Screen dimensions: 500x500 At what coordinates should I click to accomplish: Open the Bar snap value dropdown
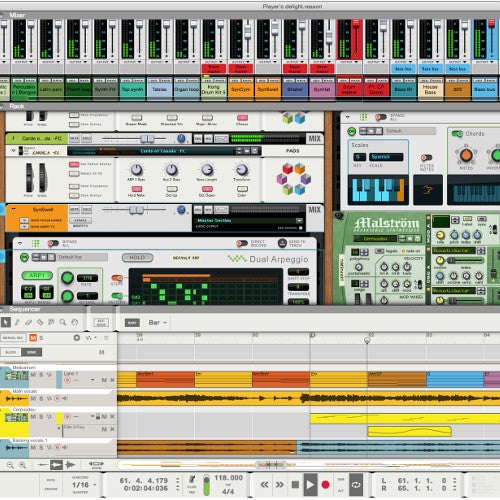157,322
